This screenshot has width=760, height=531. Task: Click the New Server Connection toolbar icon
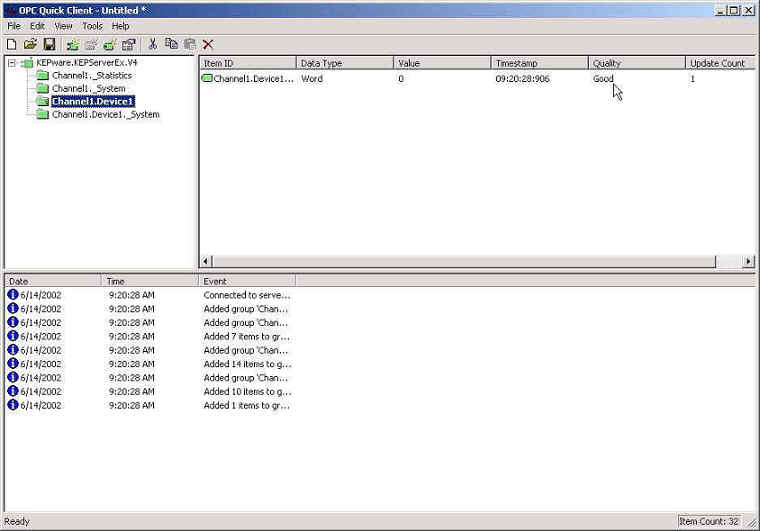[x=73, y=44]
